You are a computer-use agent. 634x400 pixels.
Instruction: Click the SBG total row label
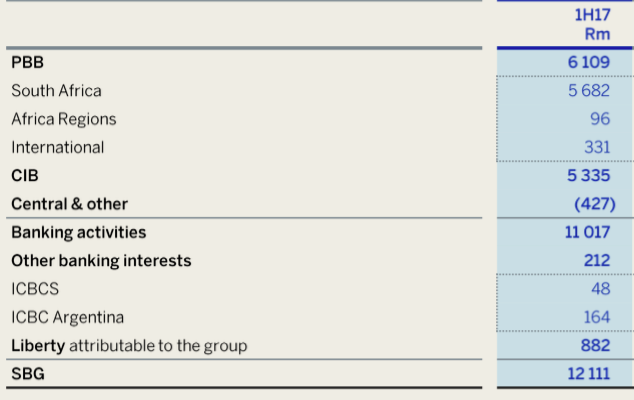28,375
